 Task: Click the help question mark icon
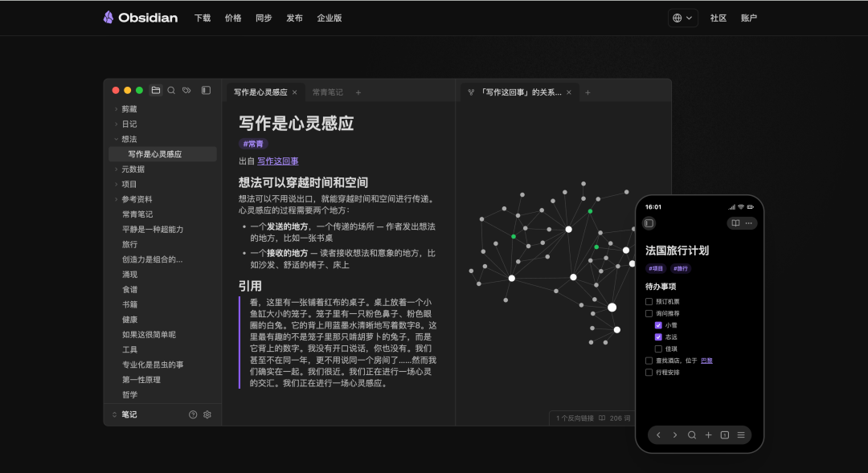191,414
